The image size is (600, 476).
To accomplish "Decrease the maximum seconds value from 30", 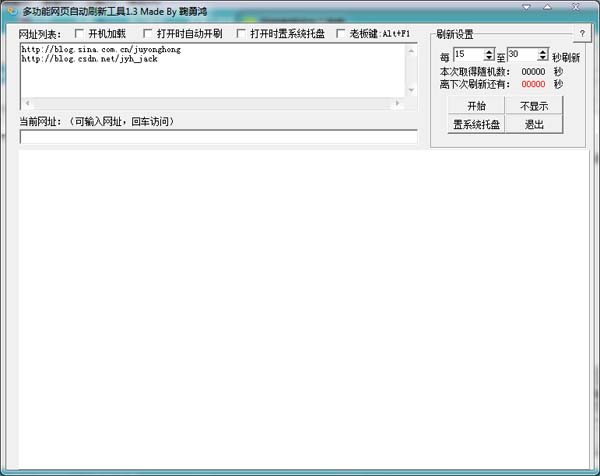I will (543, 58).
